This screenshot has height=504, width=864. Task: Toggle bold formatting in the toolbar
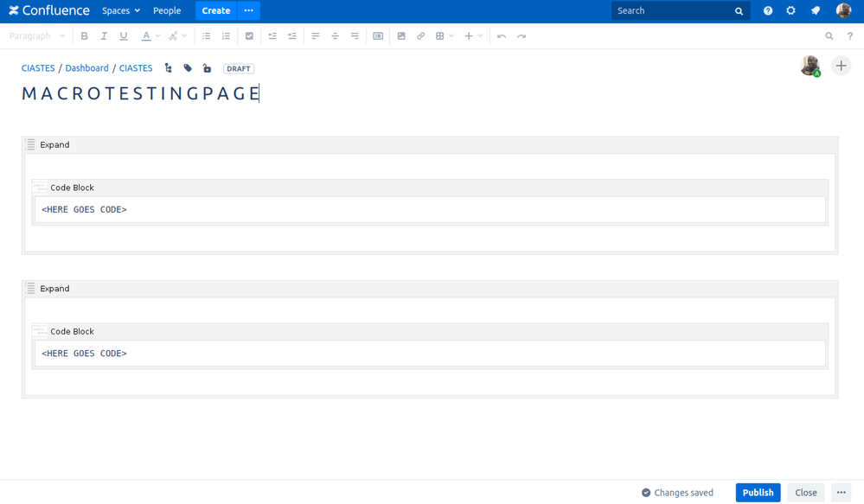coord(84,35)
